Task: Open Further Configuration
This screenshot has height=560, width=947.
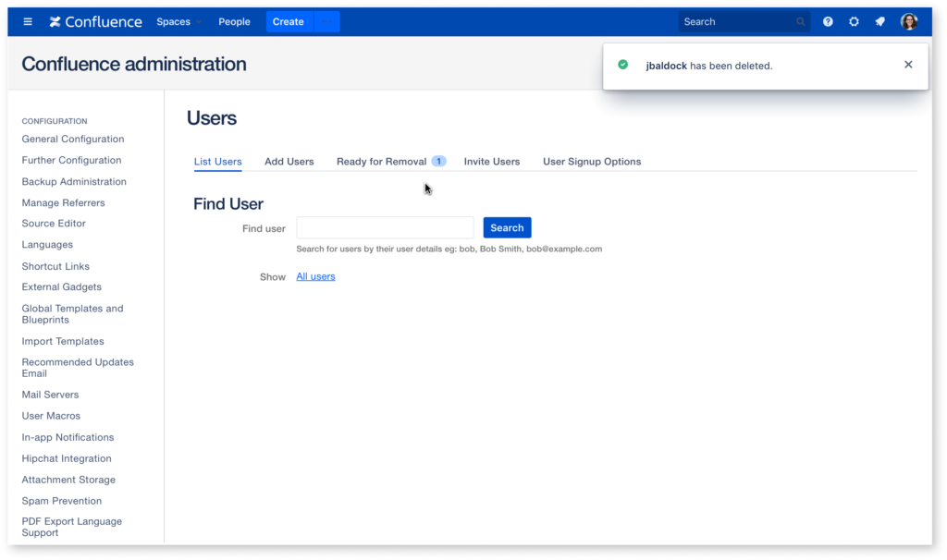Action: click(x=71, y=160)
